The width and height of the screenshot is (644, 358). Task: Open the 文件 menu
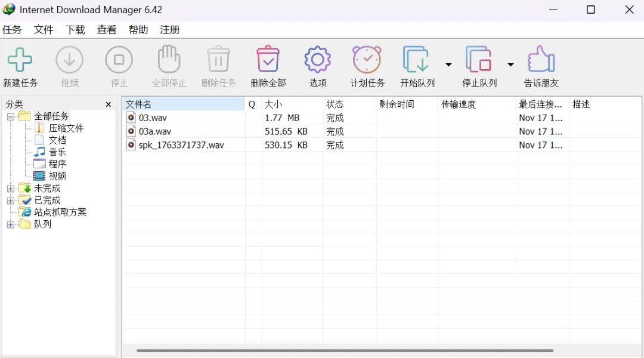coord(44,30)
